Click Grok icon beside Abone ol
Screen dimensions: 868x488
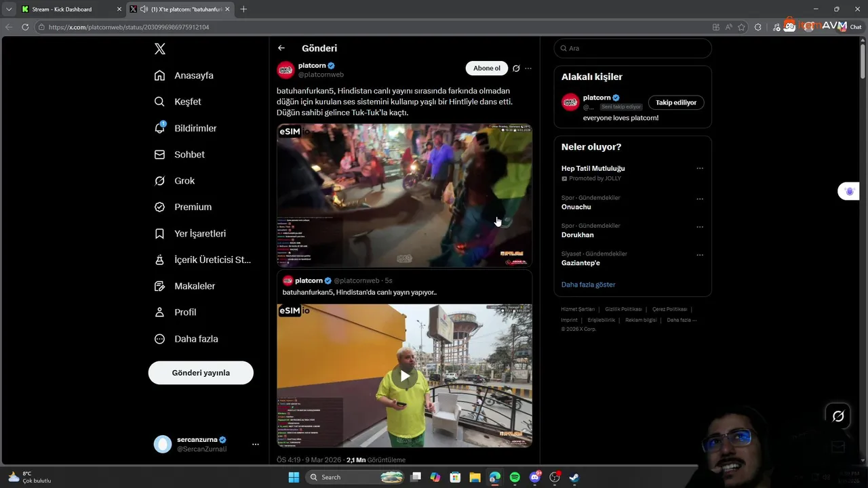516,68
